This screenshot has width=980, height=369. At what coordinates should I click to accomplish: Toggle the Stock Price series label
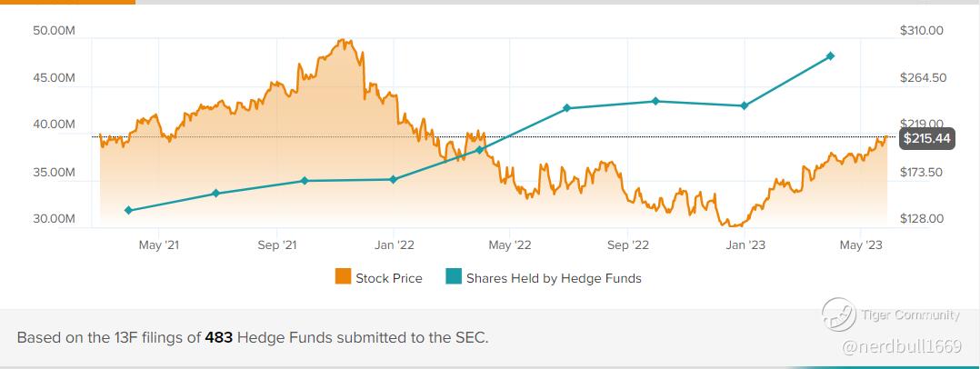[x=388, y=278]
